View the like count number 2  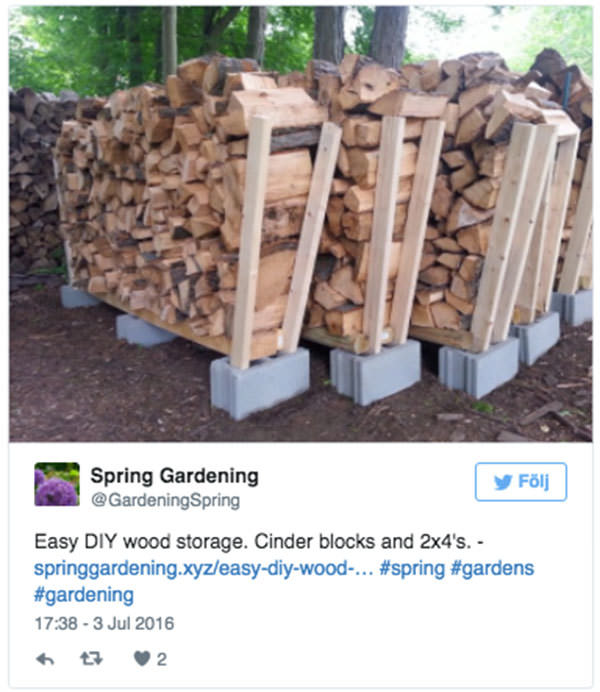click(x=162, y=659)
